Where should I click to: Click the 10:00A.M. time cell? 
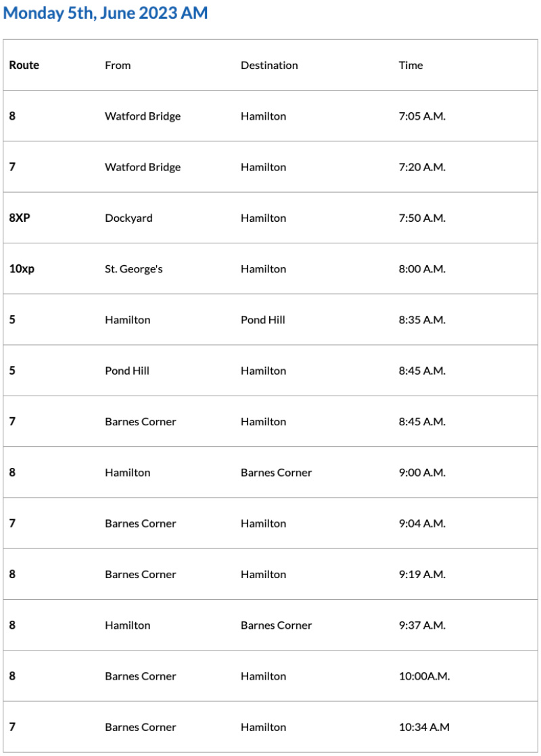click(424, 676)
